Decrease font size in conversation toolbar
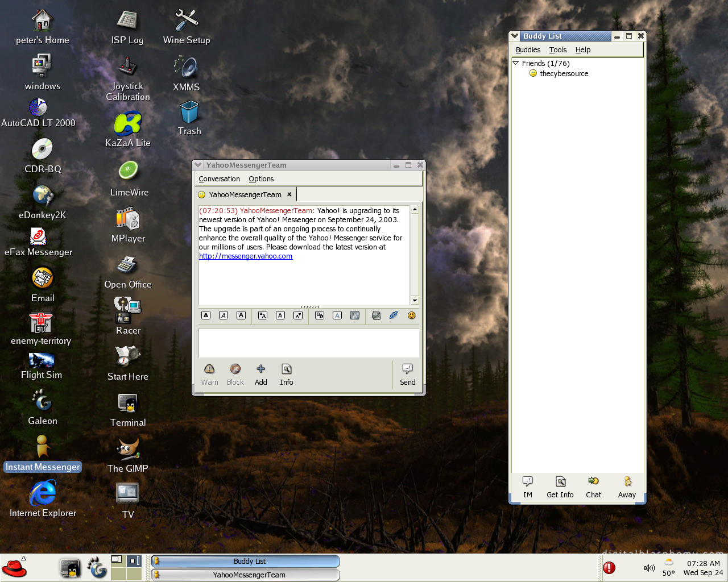Image resolution: width=728 pixels, height=582 pixels. pos(298,315)
